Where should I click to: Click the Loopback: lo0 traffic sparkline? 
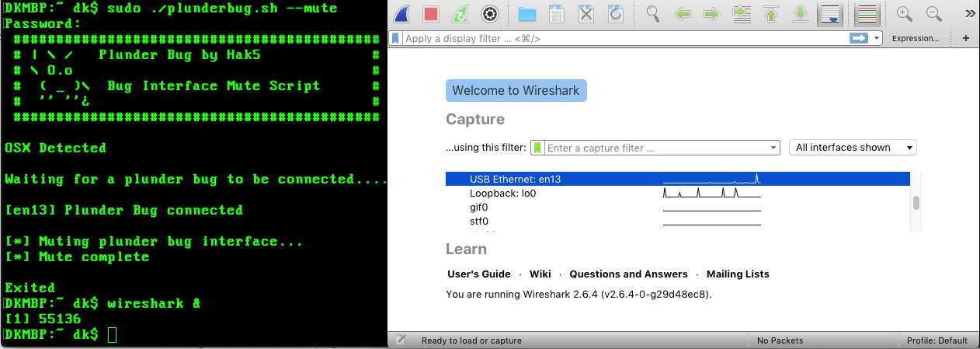click(712, 193)
